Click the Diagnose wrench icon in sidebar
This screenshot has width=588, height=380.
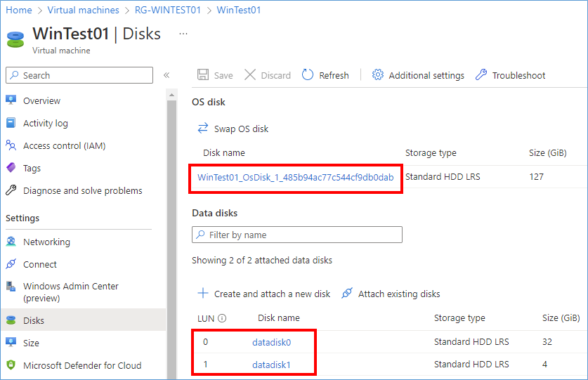(x=11, y=190)
